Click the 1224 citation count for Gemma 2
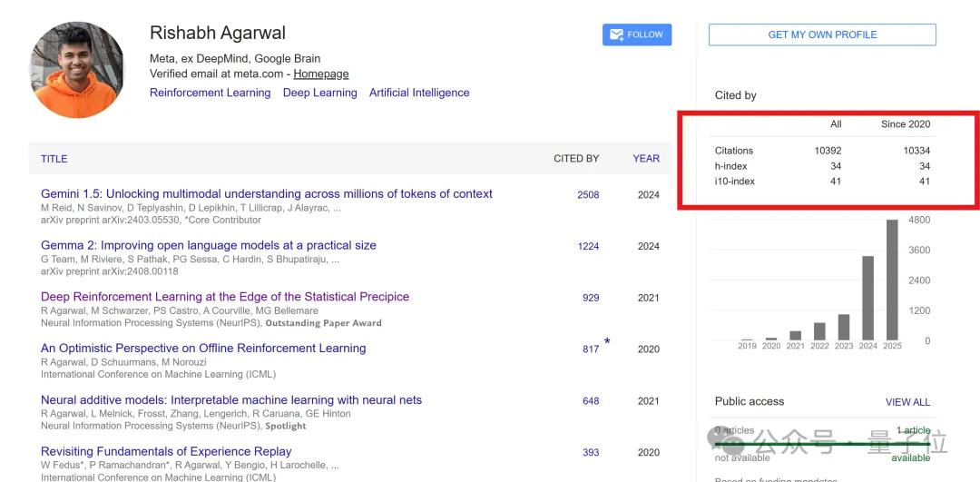Viewport: 980px width, 482px height. tap(588, 246)
